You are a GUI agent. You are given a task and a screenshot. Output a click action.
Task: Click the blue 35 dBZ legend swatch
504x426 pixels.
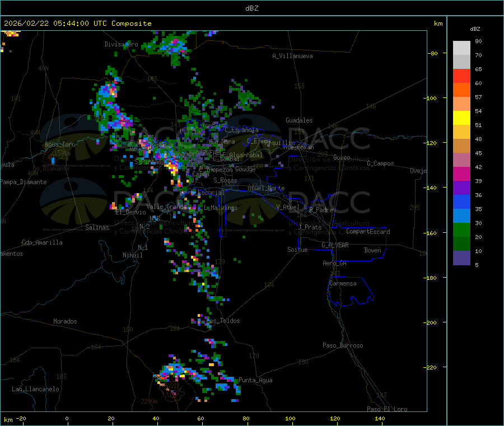(x=461, y=202)
